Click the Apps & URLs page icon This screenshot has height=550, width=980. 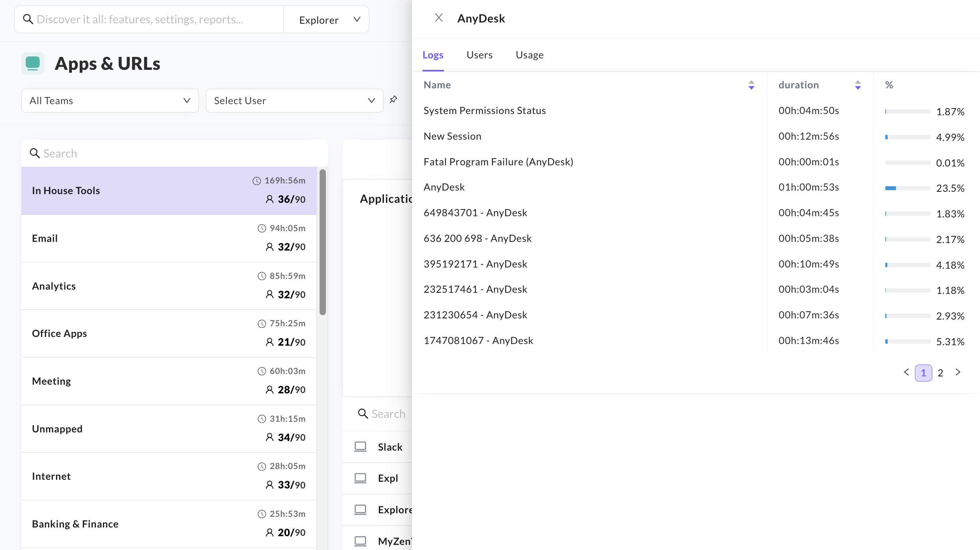33,63
